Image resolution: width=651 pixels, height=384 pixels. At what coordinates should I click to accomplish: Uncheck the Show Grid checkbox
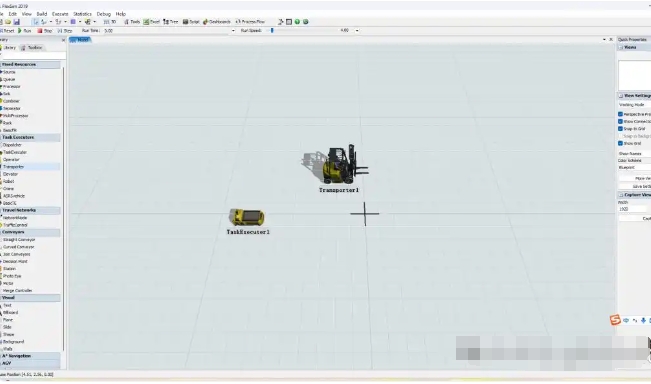[x=620, y=143]
